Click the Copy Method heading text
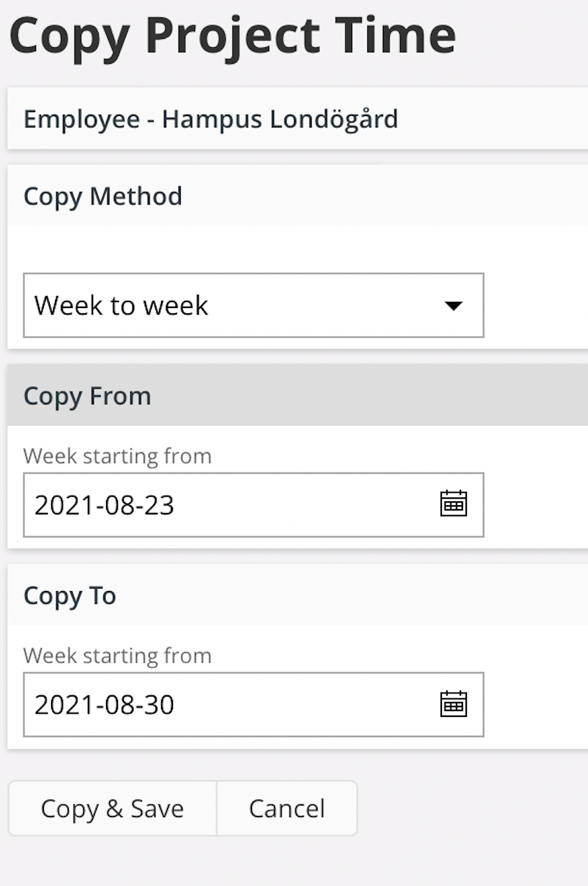The image size is (588, 886). click(103, 197)
